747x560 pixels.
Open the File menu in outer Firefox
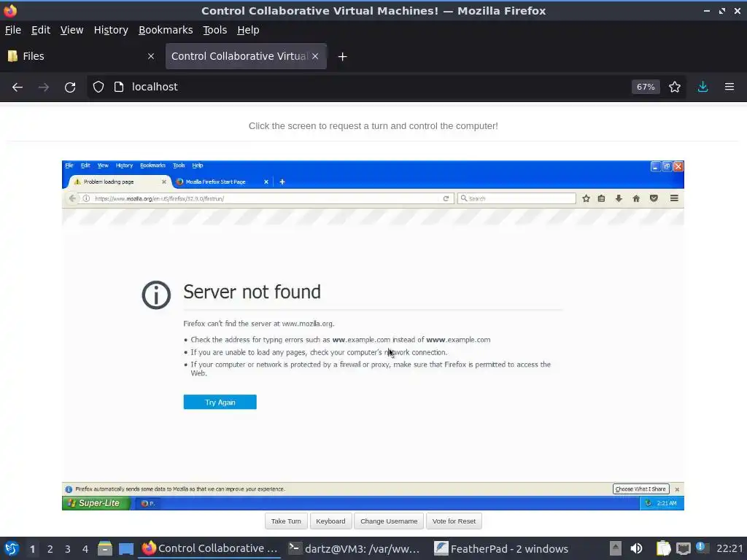pos(13,30)
